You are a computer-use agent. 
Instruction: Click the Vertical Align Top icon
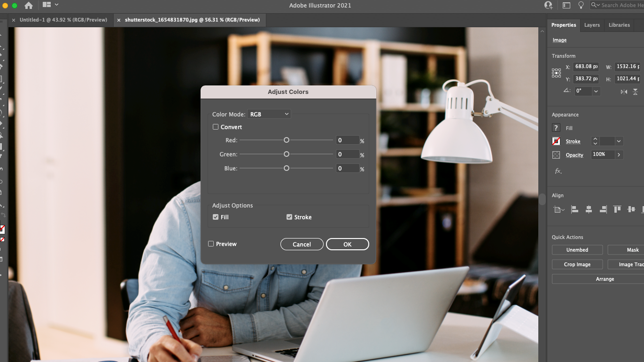click(617, 209)
